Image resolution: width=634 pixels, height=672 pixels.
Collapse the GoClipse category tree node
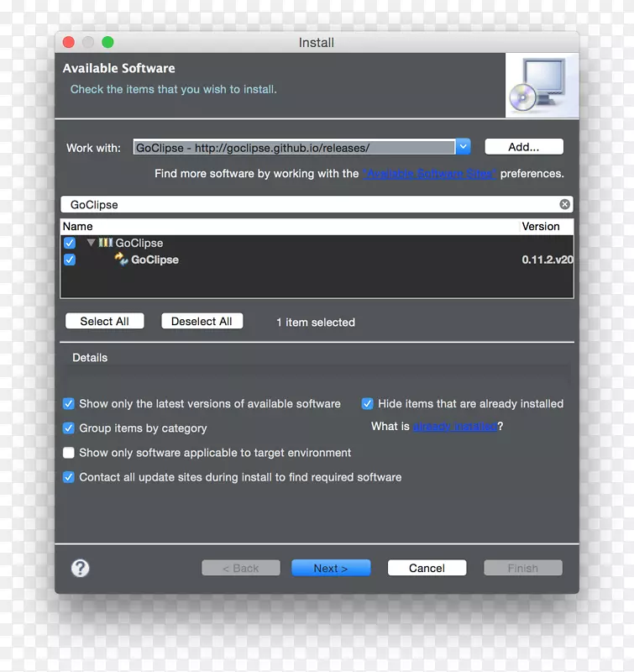point(91,243)
